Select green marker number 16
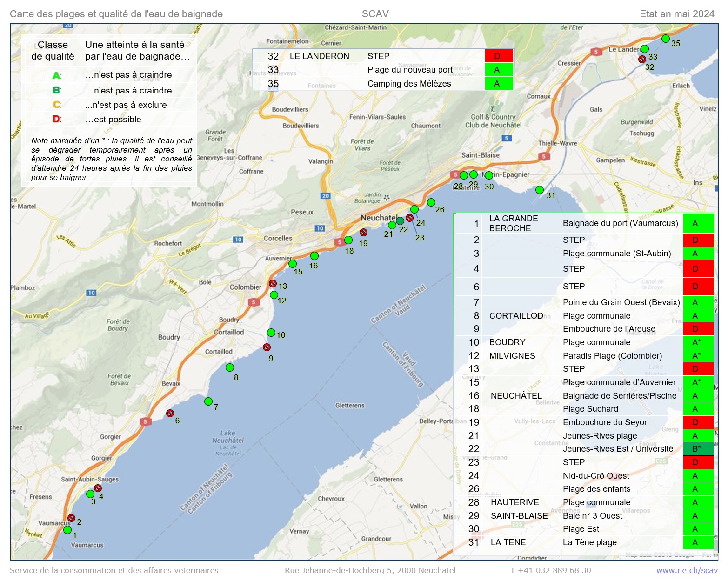 (x=314, y=256)
